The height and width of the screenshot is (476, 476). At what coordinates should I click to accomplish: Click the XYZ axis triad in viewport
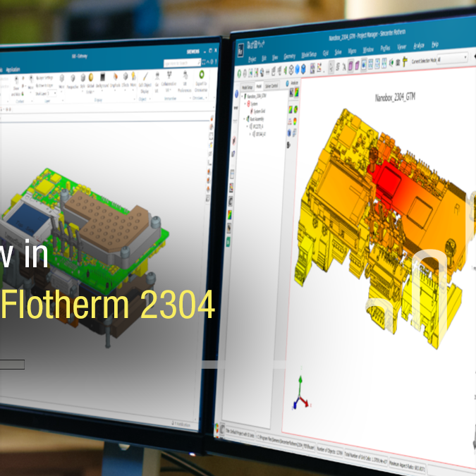coord(301,393)
